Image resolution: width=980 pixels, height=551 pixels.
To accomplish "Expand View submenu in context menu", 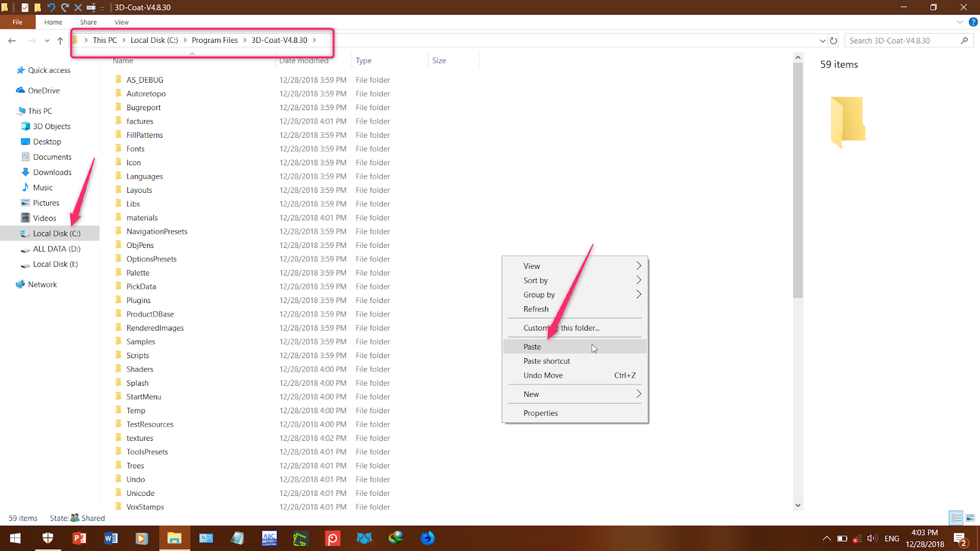I will (x=575, y=266).
